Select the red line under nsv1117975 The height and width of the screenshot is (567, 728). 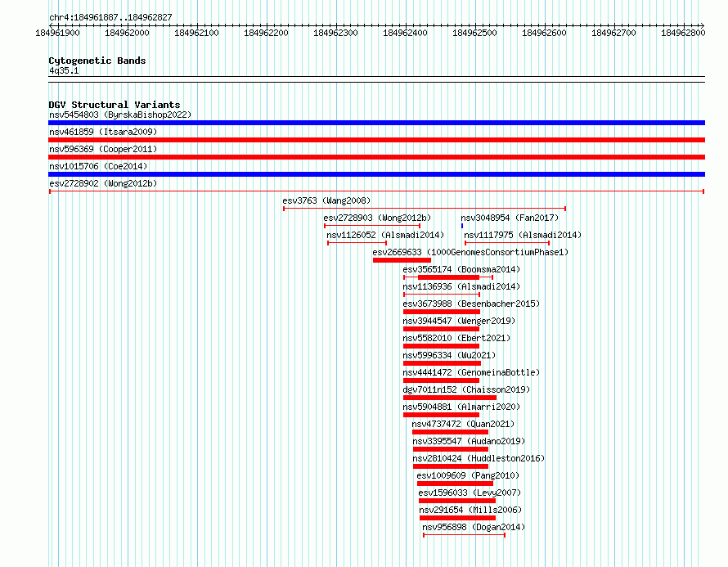(507, 243)
